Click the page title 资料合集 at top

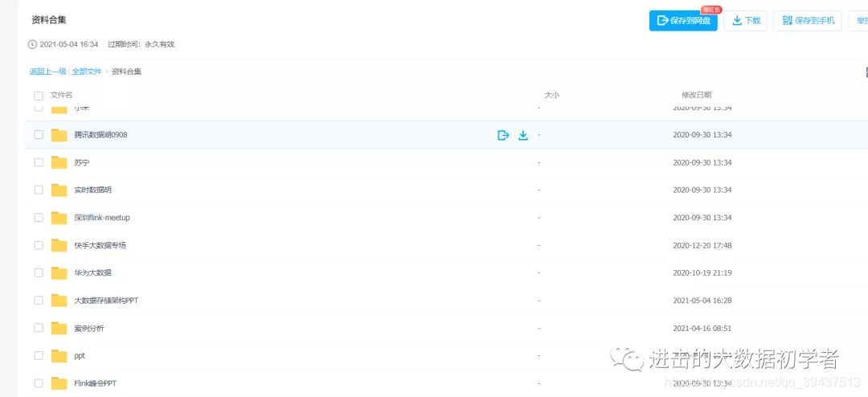click(49, 20)
